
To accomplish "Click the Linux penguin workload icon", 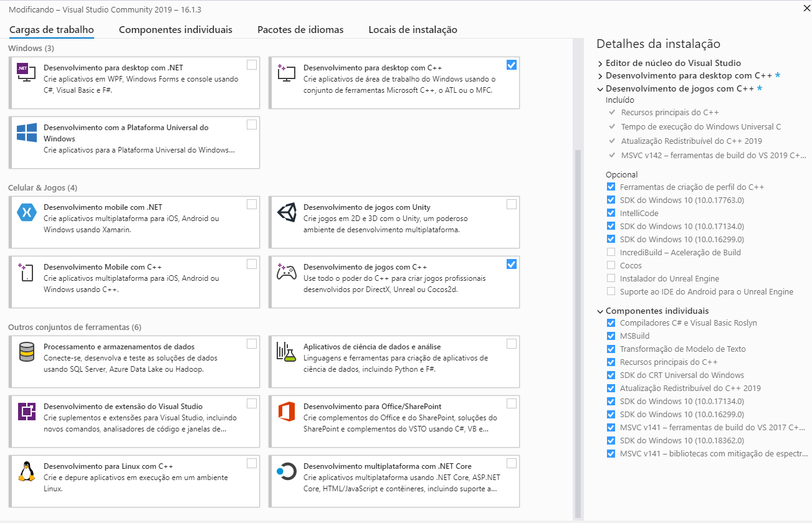I will click(x=26, y=471).
